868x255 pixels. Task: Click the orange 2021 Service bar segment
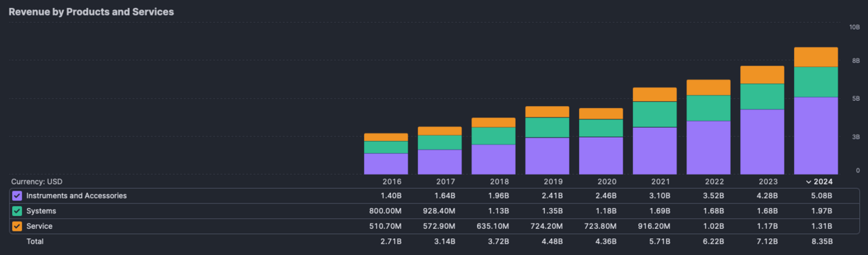coord(654,95)
